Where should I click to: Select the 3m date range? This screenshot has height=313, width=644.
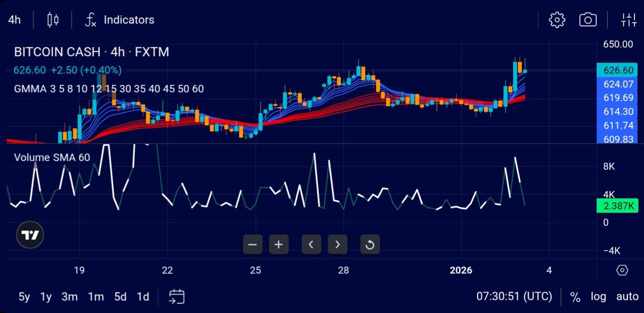tap(69, 296)
